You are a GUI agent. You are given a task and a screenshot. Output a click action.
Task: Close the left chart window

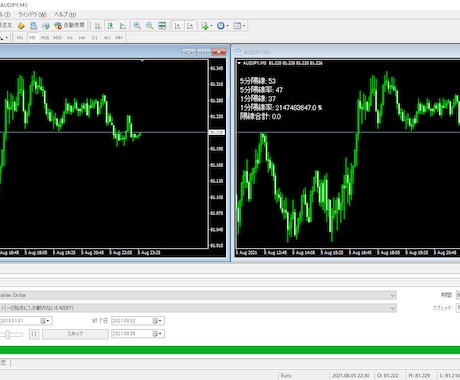point(219,52)
